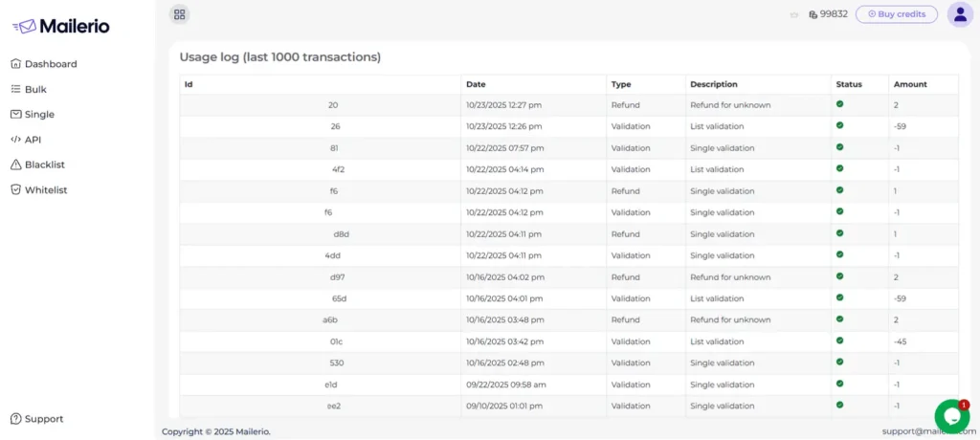The width and height of the screenshot is (980, 440).
Task: Click the warning triangle icon beside Blacklist
Action: [16, 165]
